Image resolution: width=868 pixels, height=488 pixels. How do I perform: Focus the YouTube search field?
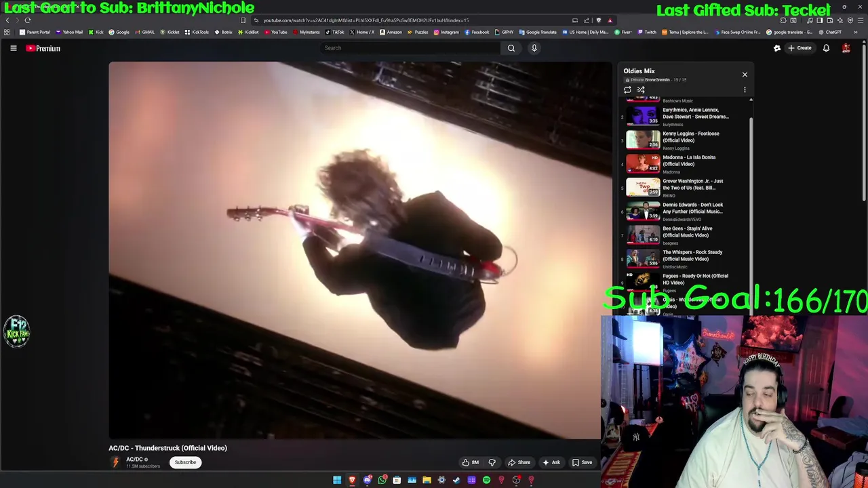[x=410, y=48]
